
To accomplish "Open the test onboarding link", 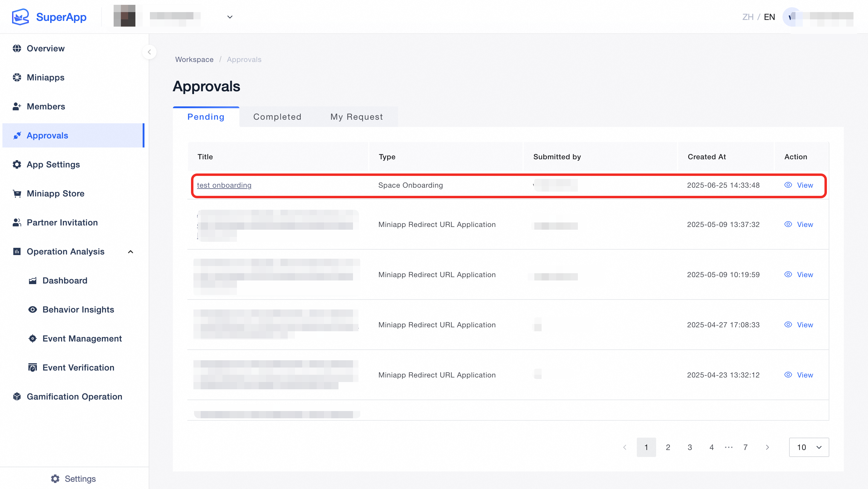I will (224, 185).
